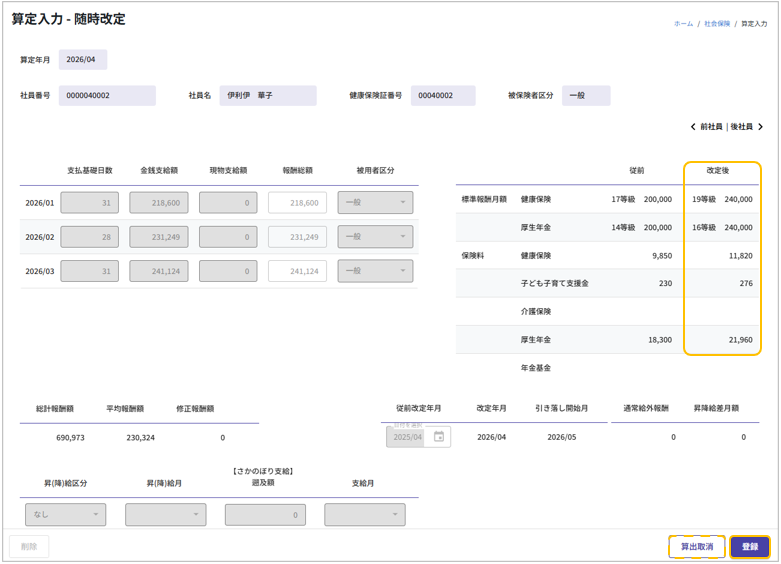
Task: Click the 社員番号 field 0000040002
Action: pyautogui.click(x=107, y=96)
